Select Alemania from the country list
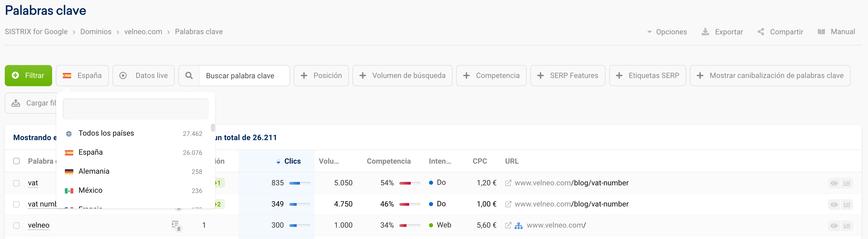868x239 pixels. pyautogui.click(x=94, y=171)
